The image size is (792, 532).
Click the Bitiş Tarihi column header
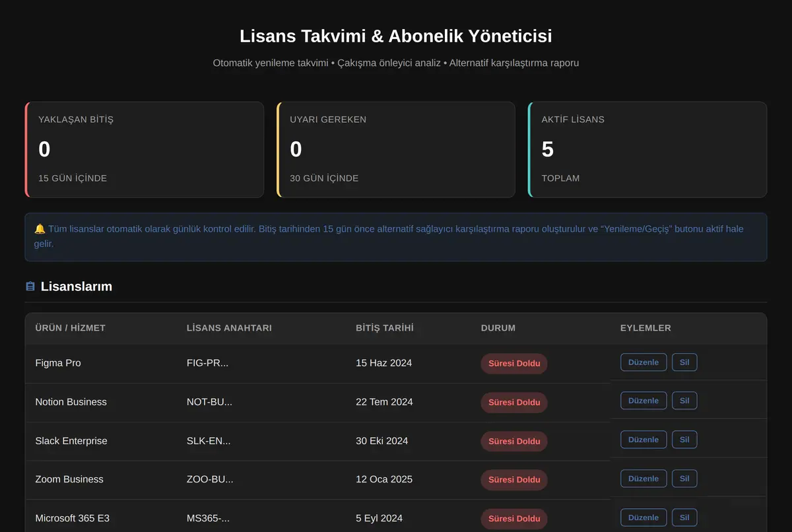click(385, 328)
